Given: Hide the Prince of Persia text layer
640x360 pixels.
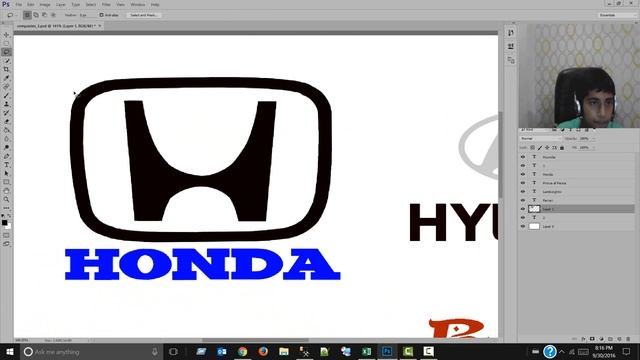Looking at the screenshot, I should pos(523,183).
